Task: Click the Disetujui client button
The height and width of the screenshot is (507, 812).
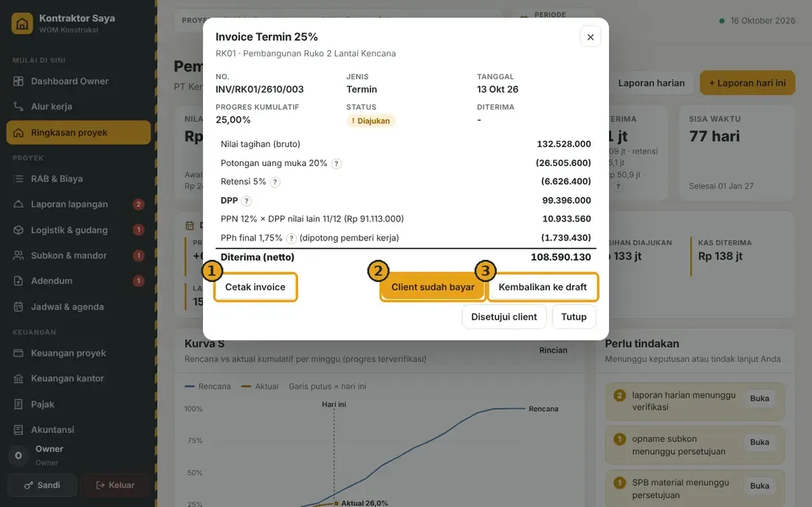Action: pyautogui.click(x=504, y=317)
